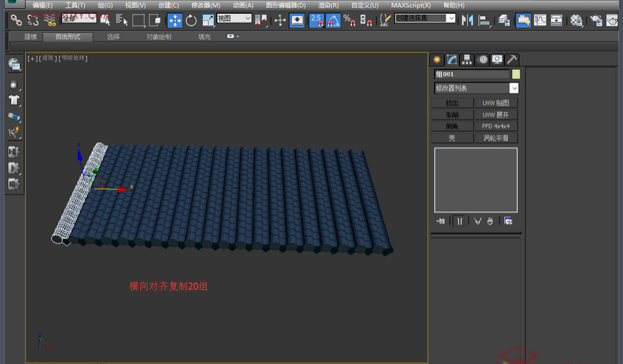
Task: Toggle the Window/Crossing selection icon
Action: click(x=155, y=21)
